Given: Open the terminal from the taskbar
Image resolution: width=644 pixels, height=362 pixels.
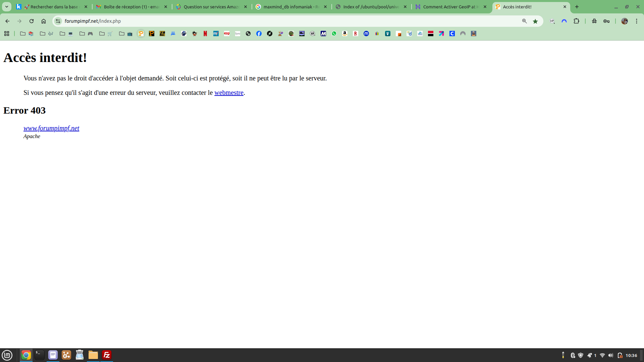Looking at the screenshot, I should pos(40,355).
